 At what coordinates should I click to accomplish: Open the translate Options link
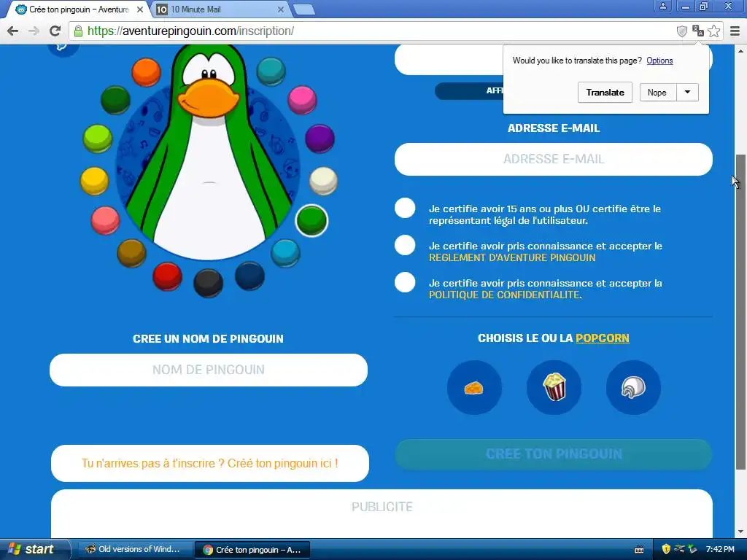659,61
